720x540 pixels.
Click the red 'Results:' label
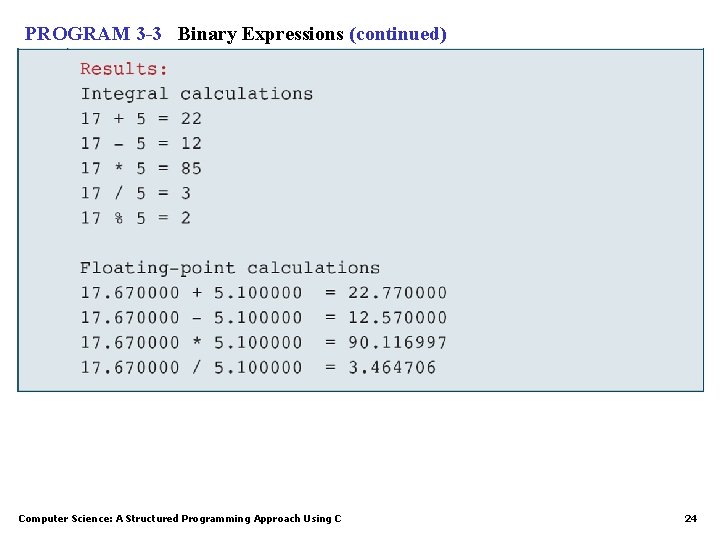coord(124,69)
